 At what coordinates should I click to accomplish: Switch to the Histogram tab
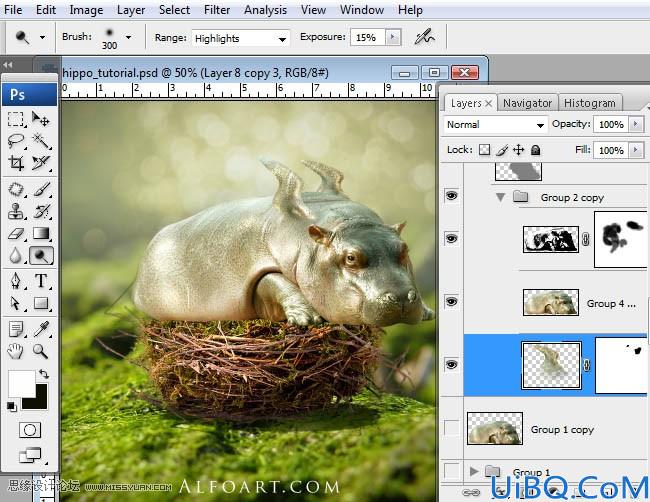pos(589,103)
